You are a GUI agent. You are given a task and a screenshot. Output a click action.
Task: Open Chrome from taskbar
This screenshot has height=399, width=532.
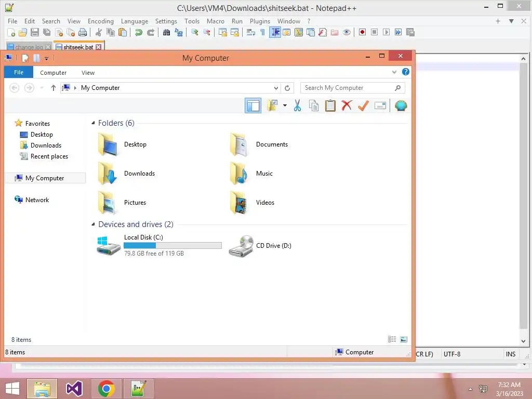(106, 389)
